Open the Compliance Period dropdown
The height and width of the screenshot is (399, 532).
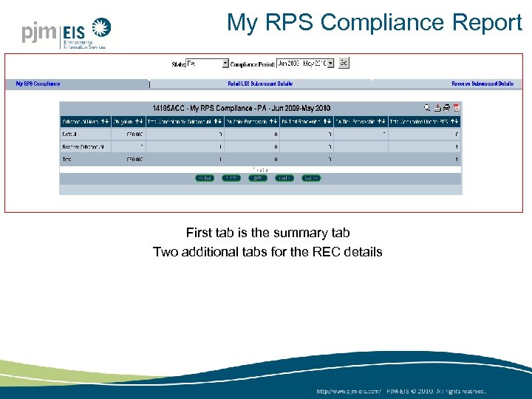pos(305,64)
